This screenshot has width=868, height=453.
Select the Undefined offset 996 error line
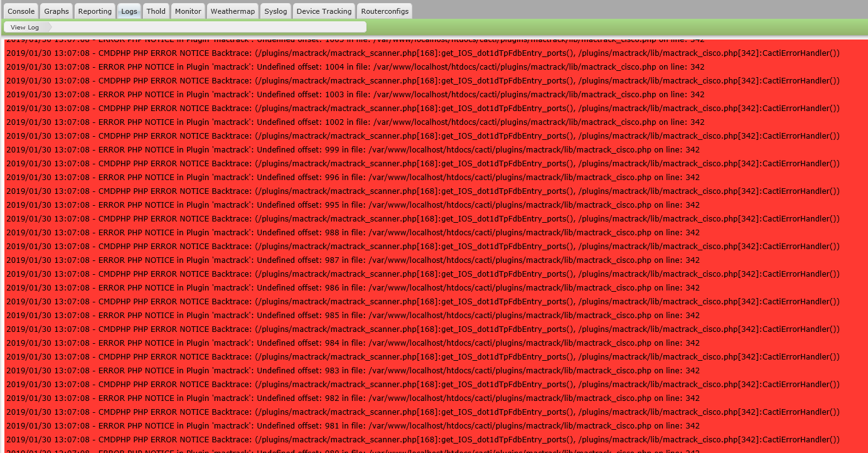point(352,177)
